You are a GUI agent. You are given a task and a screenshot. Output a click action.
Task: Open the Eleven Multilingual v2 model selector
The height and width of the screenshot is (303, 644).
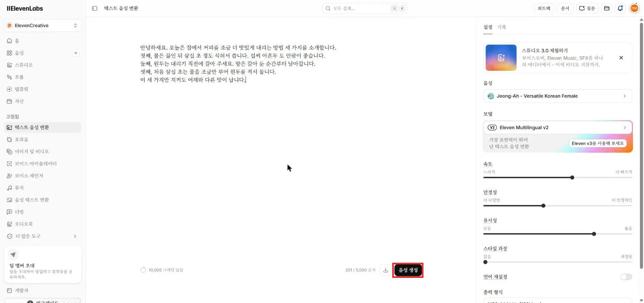(x=558, y=127)
